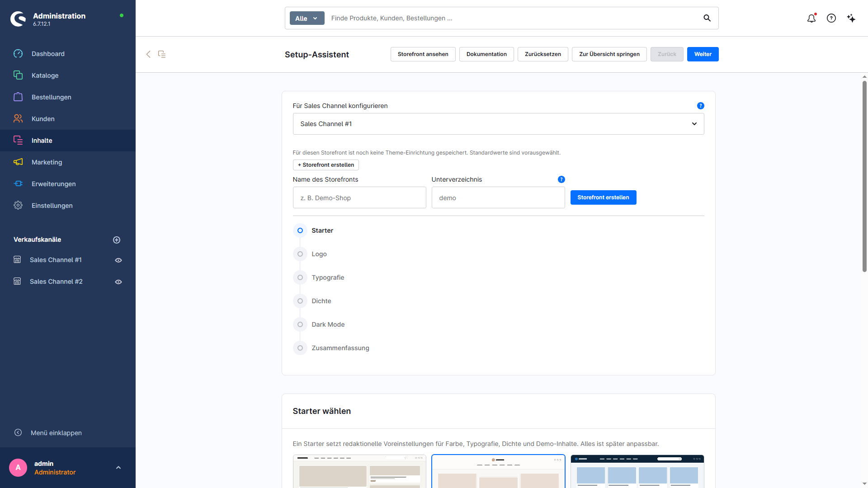This screenshot has height=488, width=868.
Task: Show the Unterverzeichnis help tooltip
Action: [561, 179]
